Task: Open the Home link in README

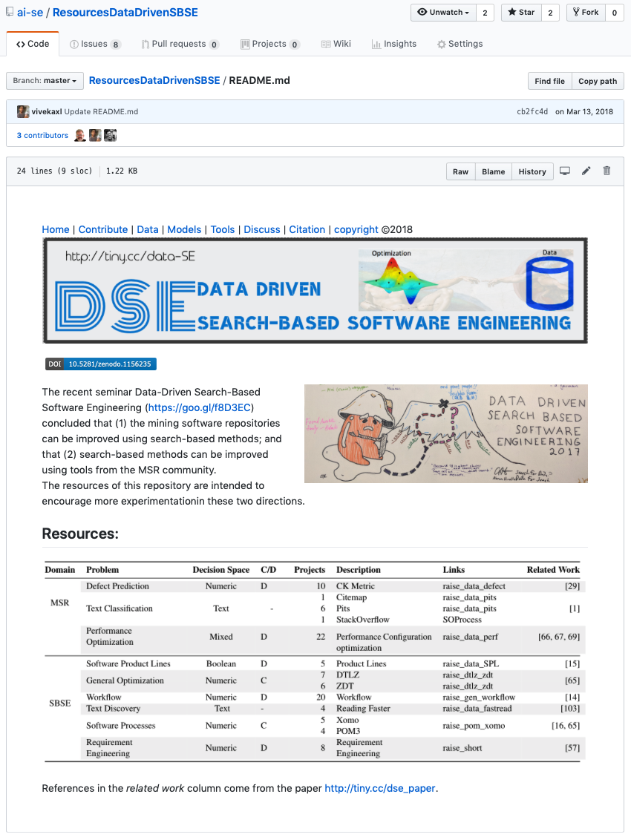Action: pyautogui.click(x=56, y=229)
